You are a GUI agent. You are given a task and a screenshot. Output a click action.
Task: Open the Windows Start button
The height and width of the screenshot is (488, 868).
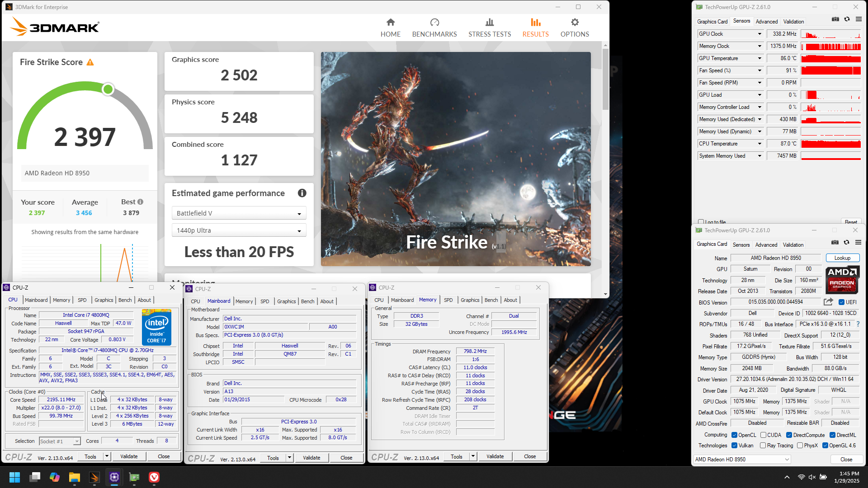(14, 477)
